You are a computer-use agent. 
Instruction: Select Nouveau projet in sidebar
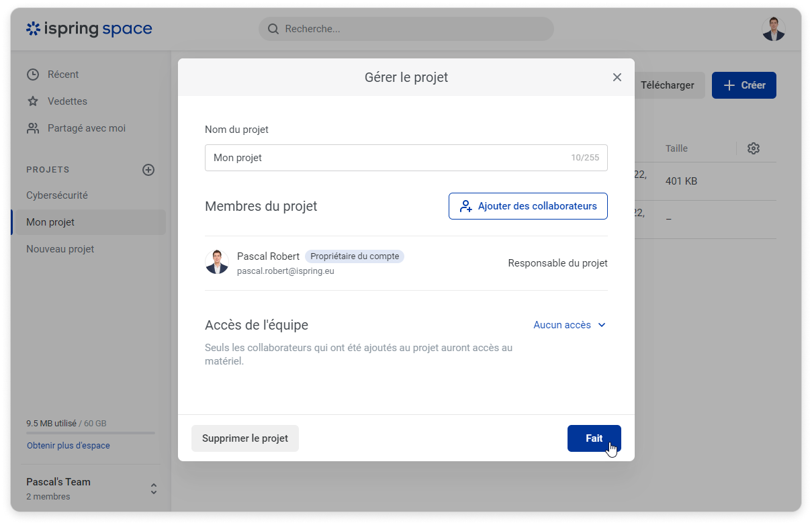pyautogui.click(x=60, y=249)
